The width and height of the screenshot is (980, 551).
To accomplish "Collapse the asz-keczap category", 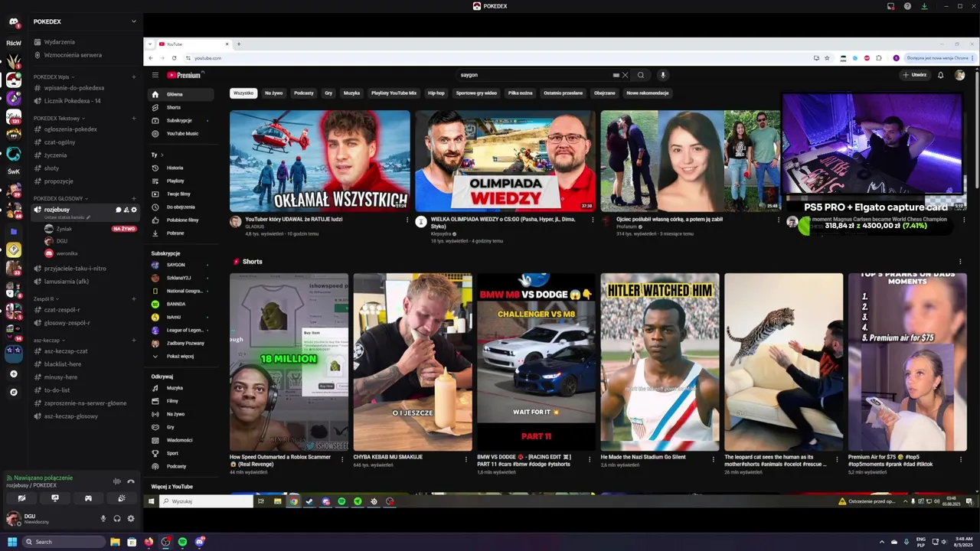I will pyautogui.click(x=49, y=340).
